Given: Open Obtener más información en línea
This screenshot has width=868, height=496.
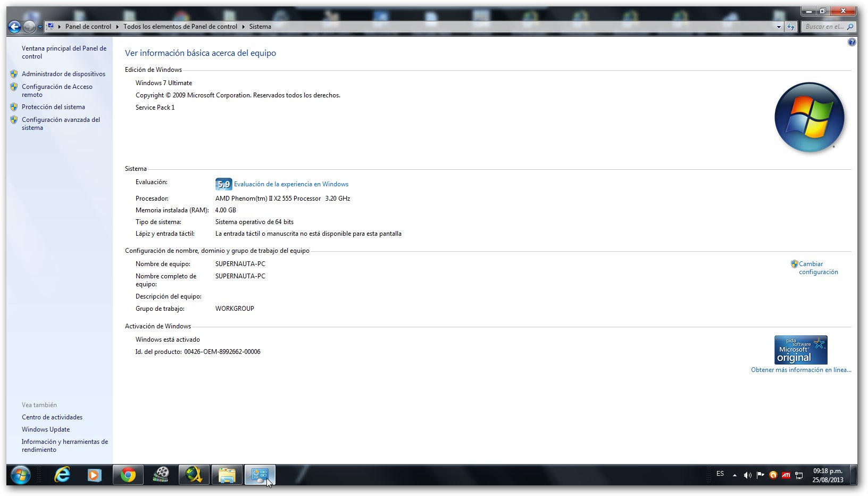Looking at the screenshot, I should (x=801, y=370).
